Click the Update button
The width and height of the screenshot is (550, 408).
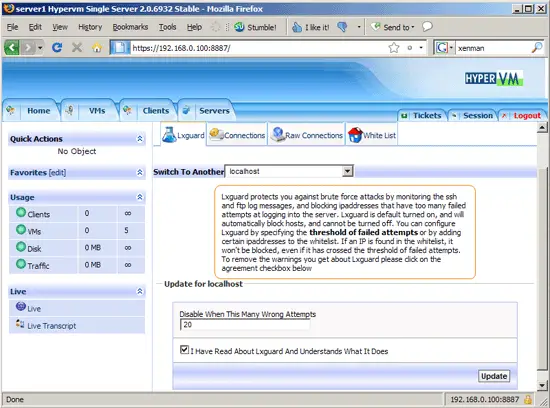tap(494, 376)
